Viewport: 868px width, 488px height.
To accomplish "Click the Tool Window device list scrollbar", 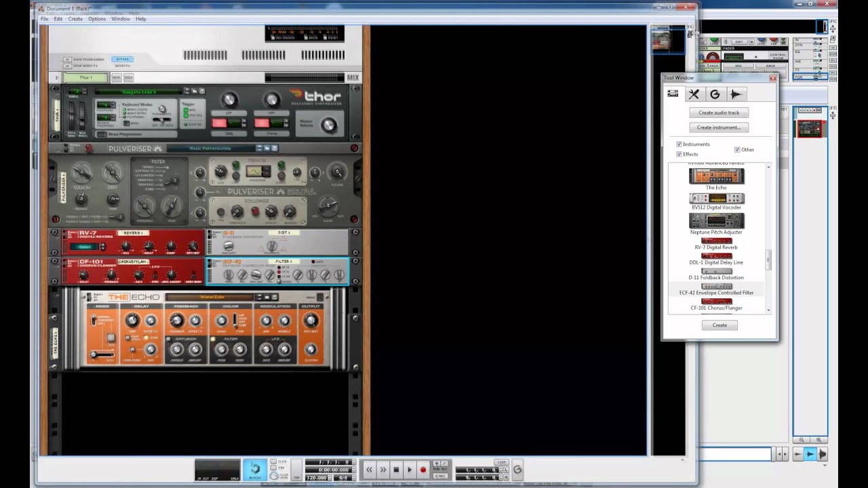I will [768, 259].
